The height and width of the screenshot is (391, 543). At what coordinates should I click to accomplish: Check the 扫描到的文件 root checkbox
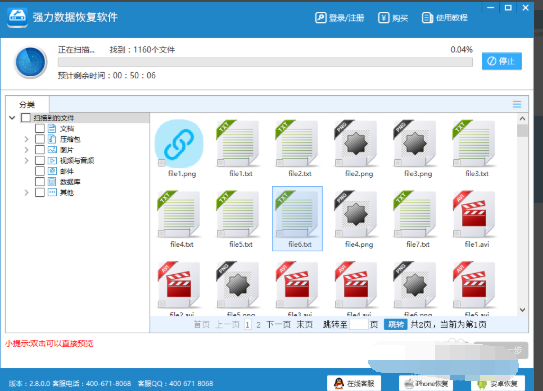pos(26,118)
